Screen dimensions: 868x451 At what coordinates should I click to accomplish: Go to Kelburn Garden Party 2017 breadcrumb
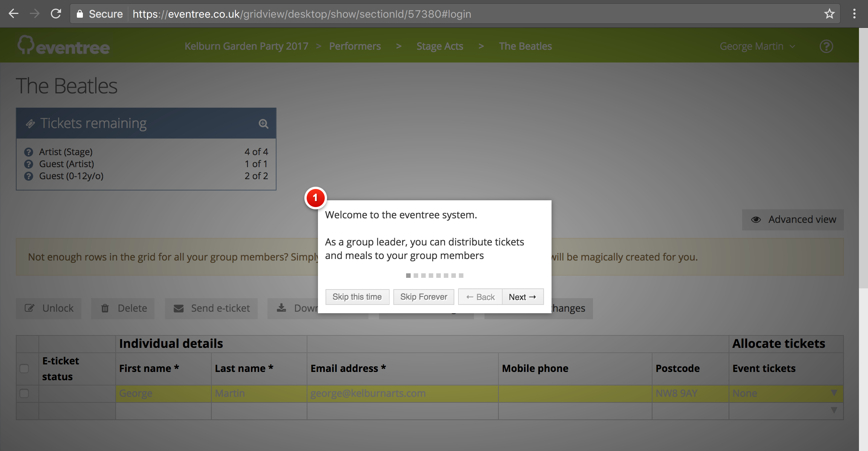246,46
